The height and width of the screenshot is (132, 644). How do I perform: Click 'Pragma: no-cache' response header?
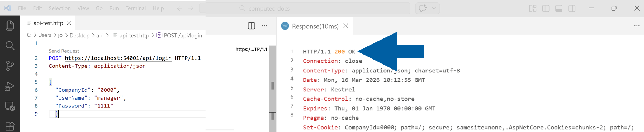click(331, 118)
